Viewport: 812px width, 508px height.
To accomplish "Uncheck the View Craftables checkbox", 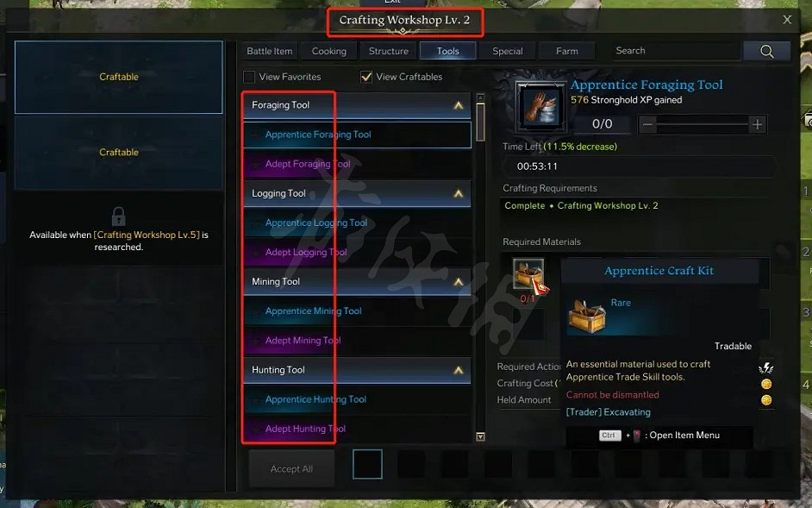I will click(366, 77).
